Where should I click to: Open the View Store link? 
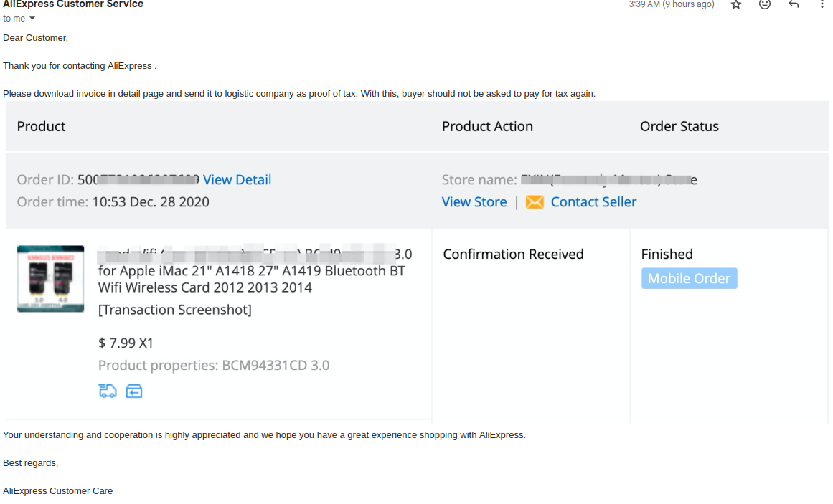point(474,201)
